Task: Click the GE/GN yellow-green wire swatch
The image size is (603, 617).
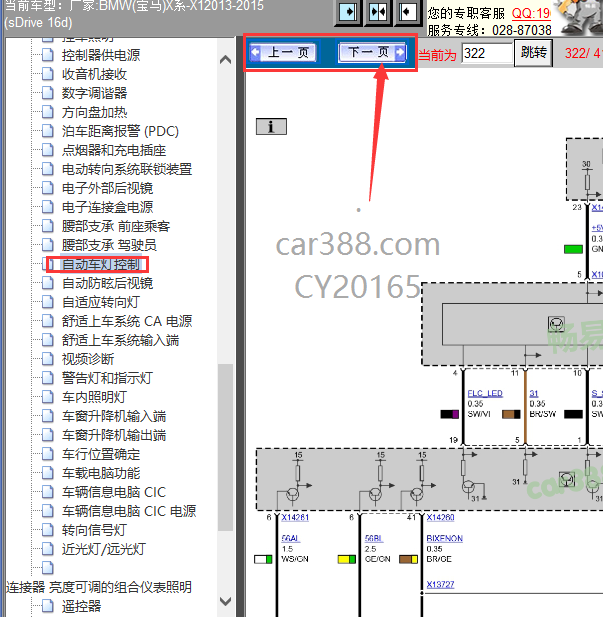Action: point(347,559)
